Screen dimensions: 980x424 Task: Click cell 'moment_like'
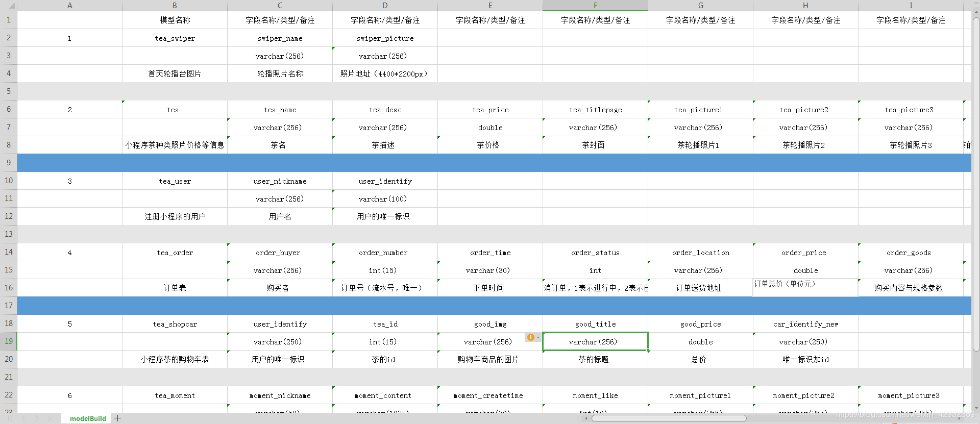pyautogui.click(x=595, y=395)
